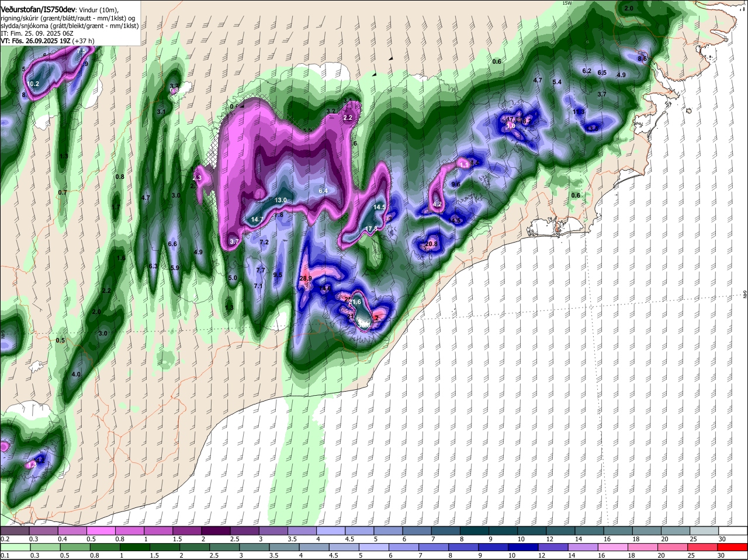Click the 28.9 precipitation value on the map
This screenshot has height=560, width=748.
306,279
